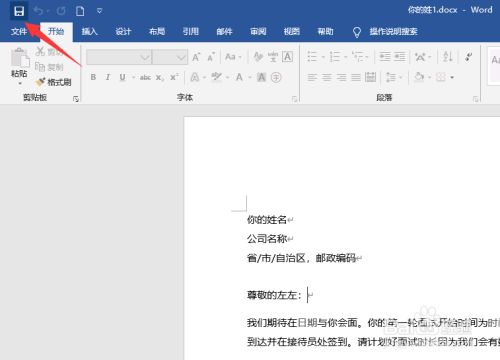Switch to the 邮件 tab
Viewport: 500px width, 360px height.
(x=224, y=31)
